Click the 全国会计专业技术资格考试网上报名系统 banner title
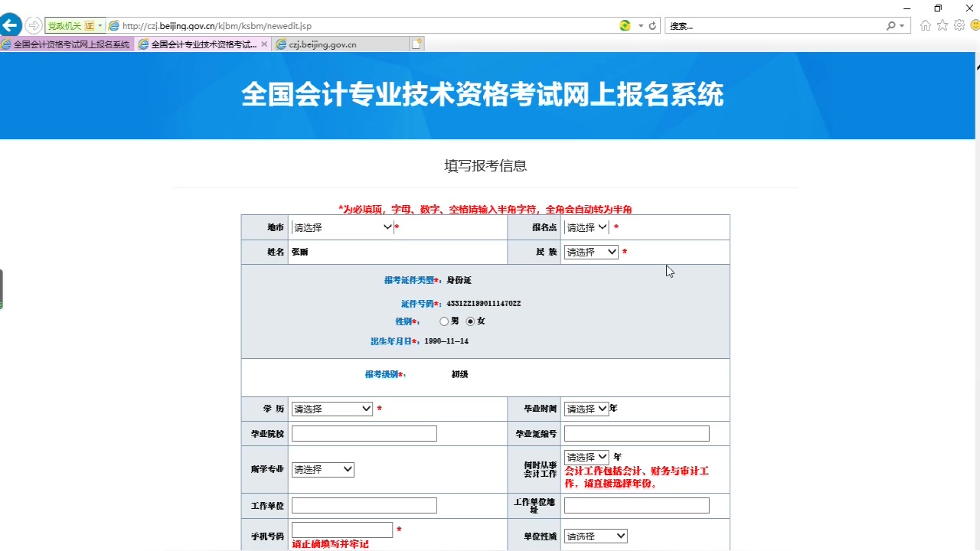Screen dimensions: 980x551 point(482,95)
